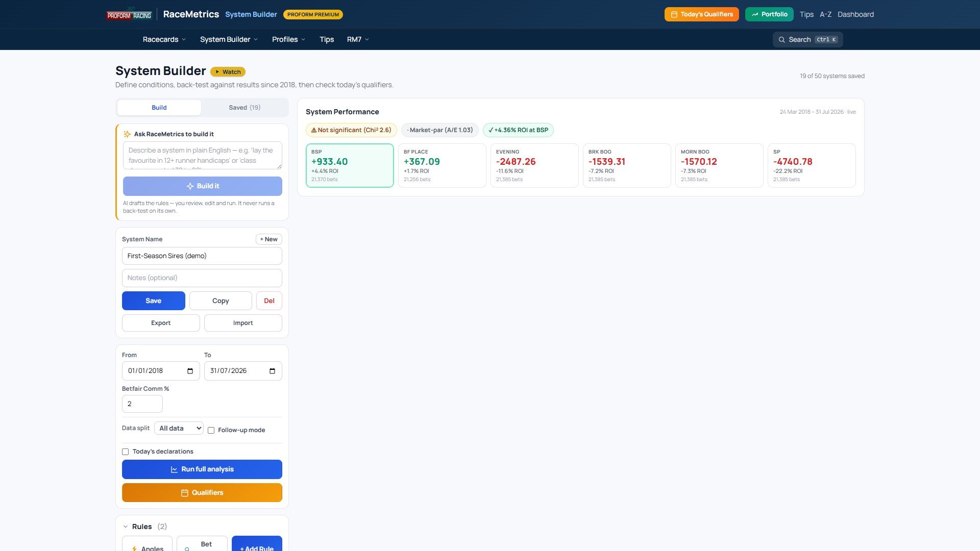This screenshot has width=980, height=551.
Task: Click the sparkle icon on Build it
Action: point(190,186)
